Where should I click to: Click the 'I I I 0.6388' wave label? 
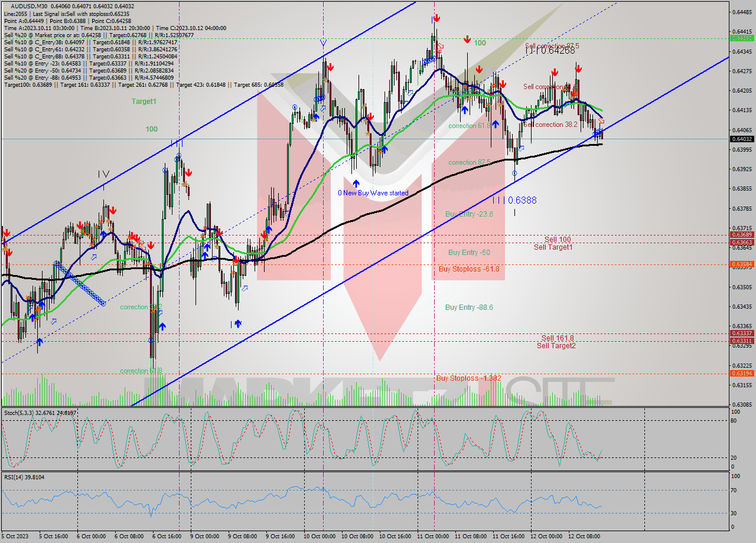pyautogui.click(x=514, y=200)
